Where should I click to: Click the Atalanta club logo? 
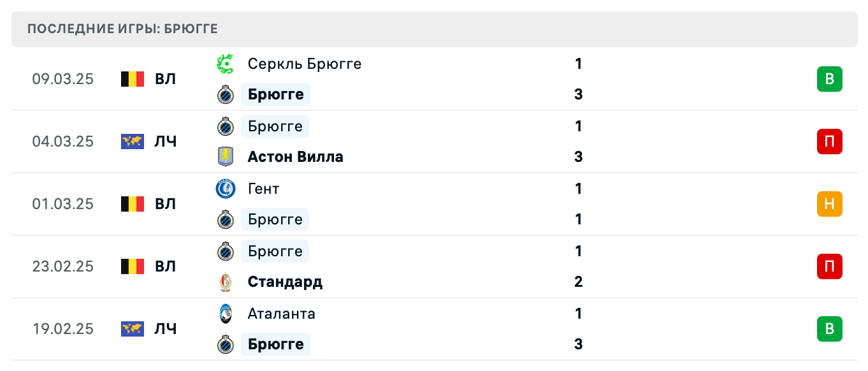pyautogui.click(x=226, y=314)
